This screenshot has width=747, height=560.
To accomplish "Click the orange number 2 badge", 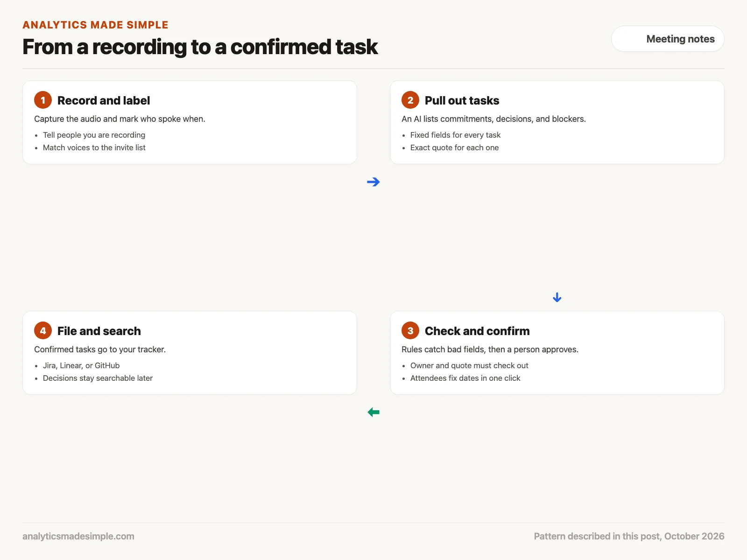I will 410,100.
